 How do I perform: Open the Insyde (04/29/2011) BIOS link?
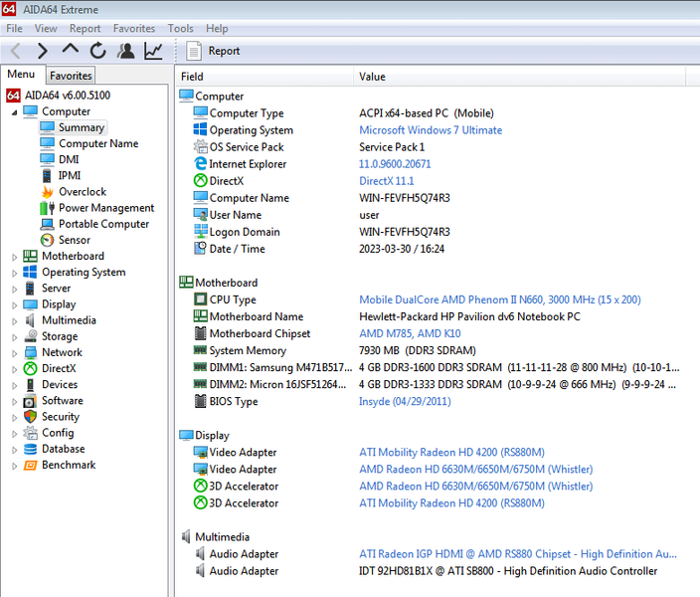[405, 401]
